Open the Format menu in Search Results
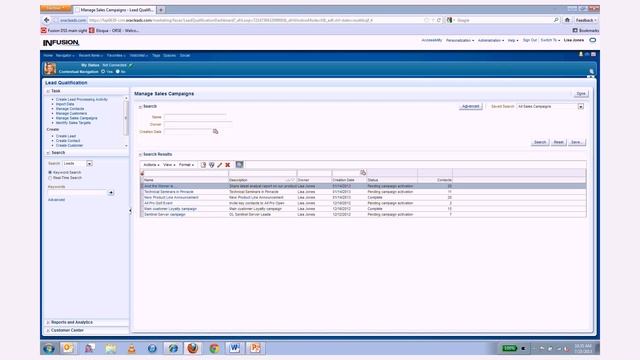This screenshot has width=640, height=360. [186, 165]
